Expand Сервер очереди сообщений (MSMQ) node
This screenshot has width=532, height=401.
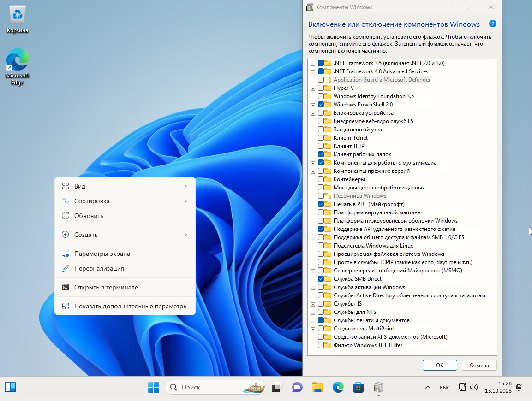point(313,271)
